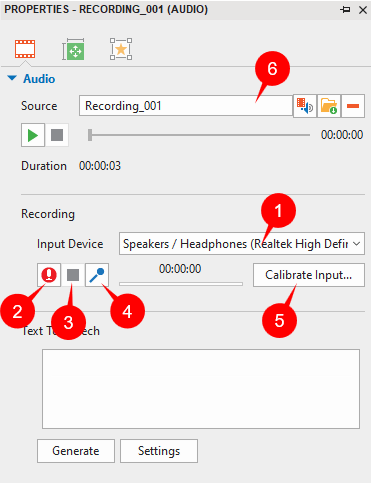Screen dimensions: 371x483
Task: Switch to the Size and position tab
Action: point(73,49)
